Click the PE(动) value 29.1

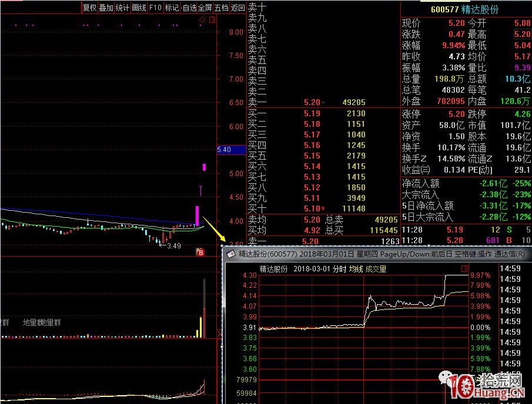pos(522,170)
